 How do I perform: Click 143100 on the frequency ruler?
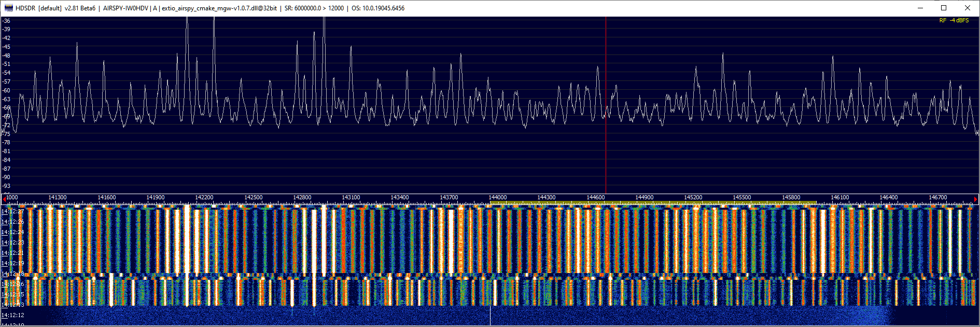tap(351, 198)
